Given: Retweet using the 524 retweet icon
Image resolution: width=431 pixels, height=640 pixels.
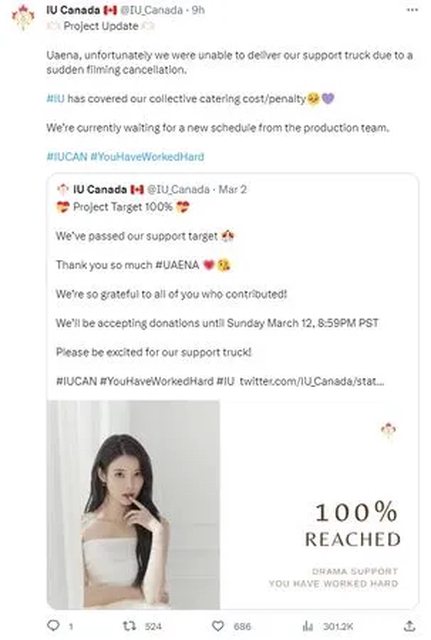Looking at the screenshot, I should tap(129, 625).
